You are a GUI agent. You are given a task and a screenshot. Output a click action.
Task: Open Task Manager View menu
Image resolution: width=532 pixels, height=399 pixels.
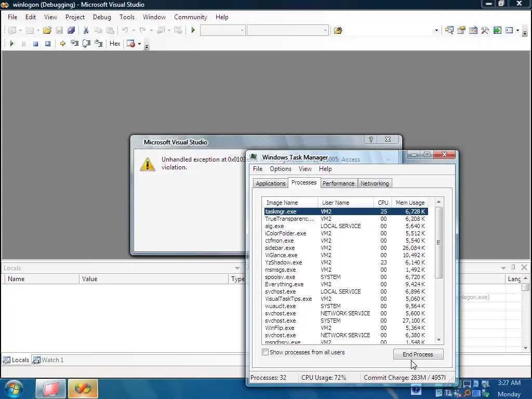coord(305,169)
